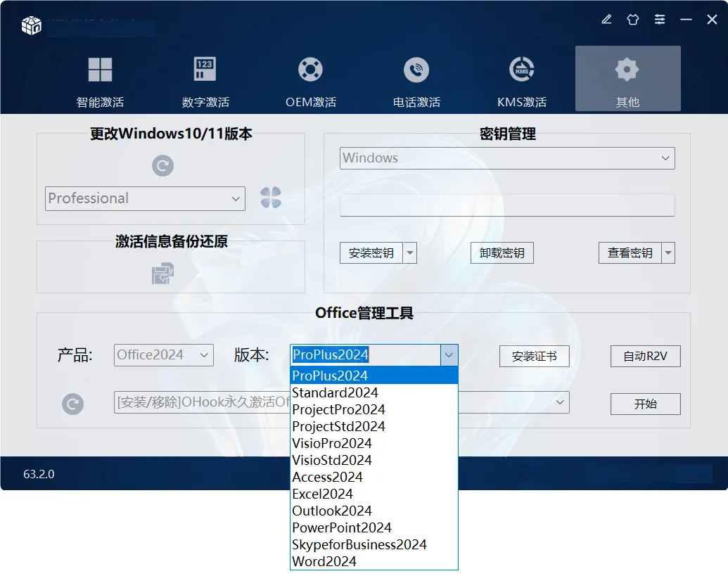728x576 pixels.
Task: Click the 激活信息备份还原 backup icon
Action: point(162,274)
